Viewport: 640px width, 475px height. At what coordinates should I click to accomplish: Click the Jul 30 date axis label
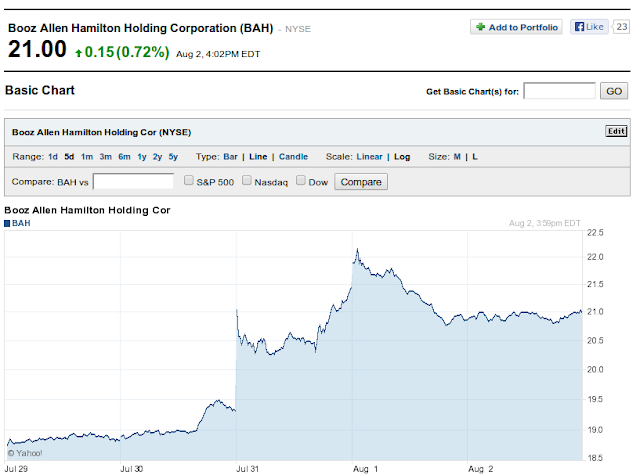point(131,469)
